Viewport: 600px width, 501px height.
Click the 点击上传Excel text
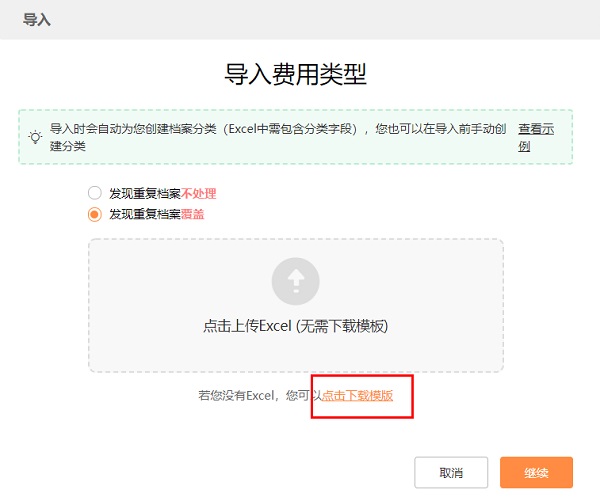(246, 326)
